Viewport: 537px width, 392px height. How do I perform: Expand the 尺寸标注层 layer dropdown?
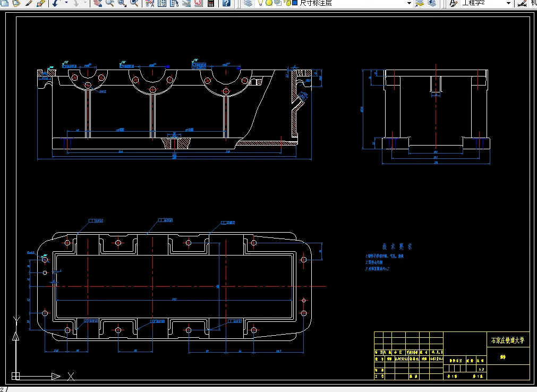point(409,3)
